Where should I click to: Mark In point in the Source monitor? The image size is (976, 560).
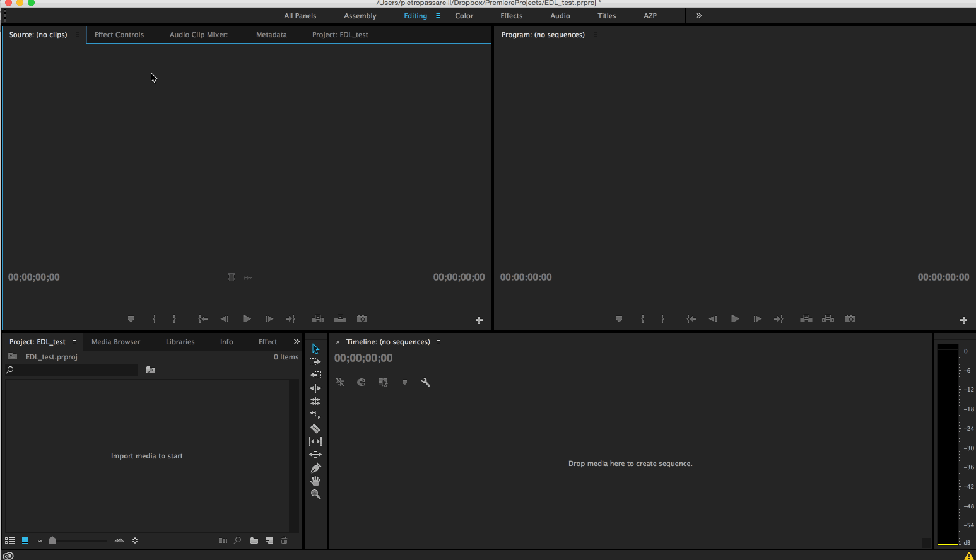(x=154, y=319)
